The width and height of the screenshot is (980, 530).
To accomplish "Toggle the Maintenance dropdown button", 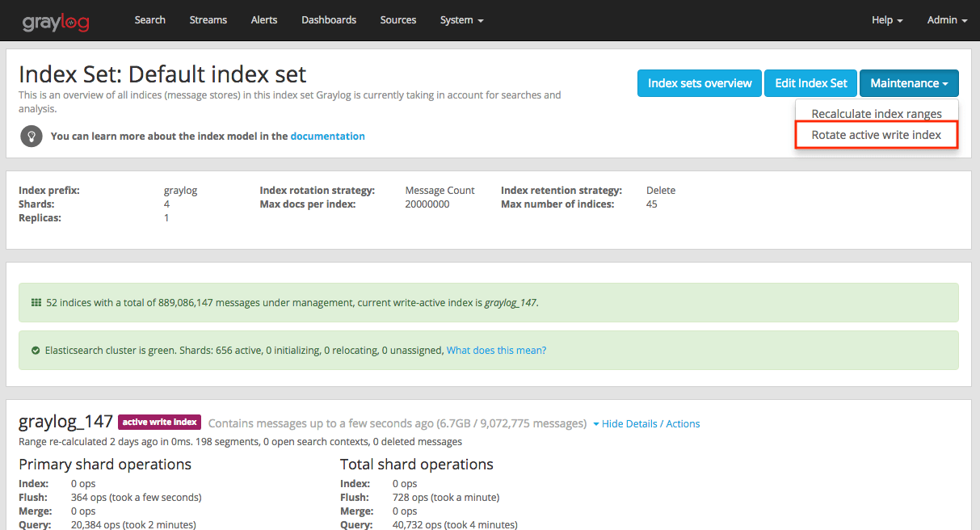I will (x=909, y=83).
